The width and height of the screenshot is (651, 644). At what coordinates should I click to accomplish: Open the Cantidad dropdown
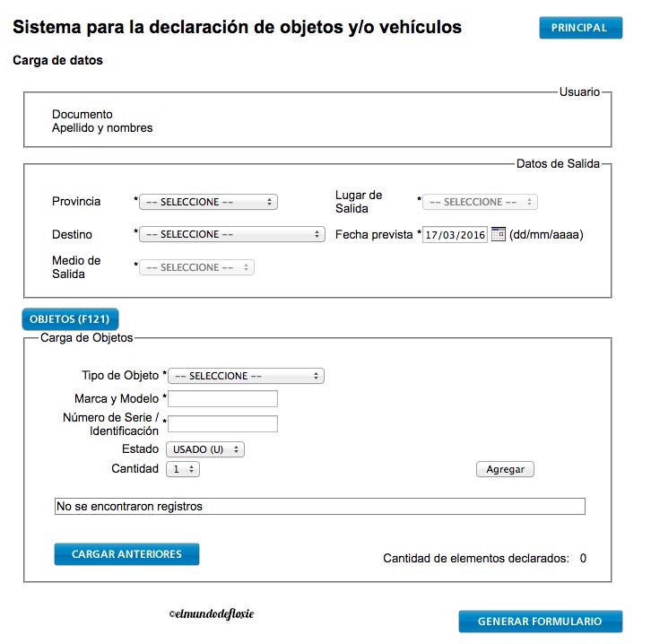coord(183,469)
